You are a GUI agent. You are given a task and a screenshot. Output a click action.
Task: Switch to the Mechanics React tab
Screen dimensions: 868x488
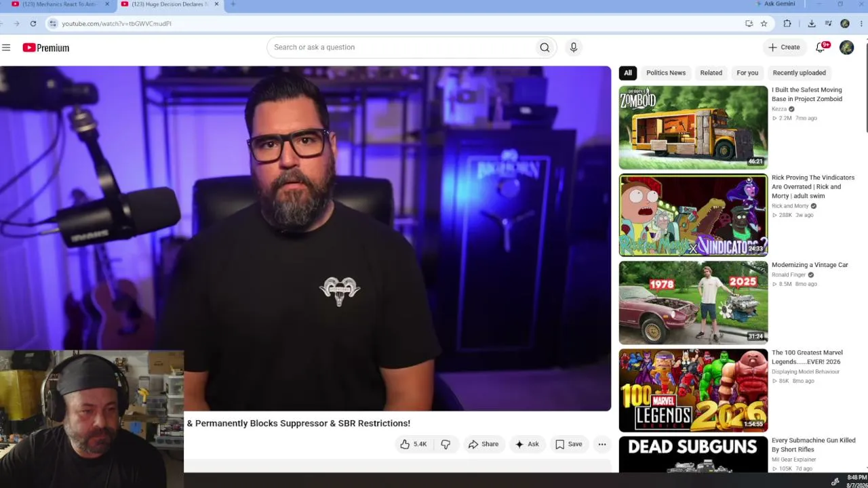tap(60, 4)
